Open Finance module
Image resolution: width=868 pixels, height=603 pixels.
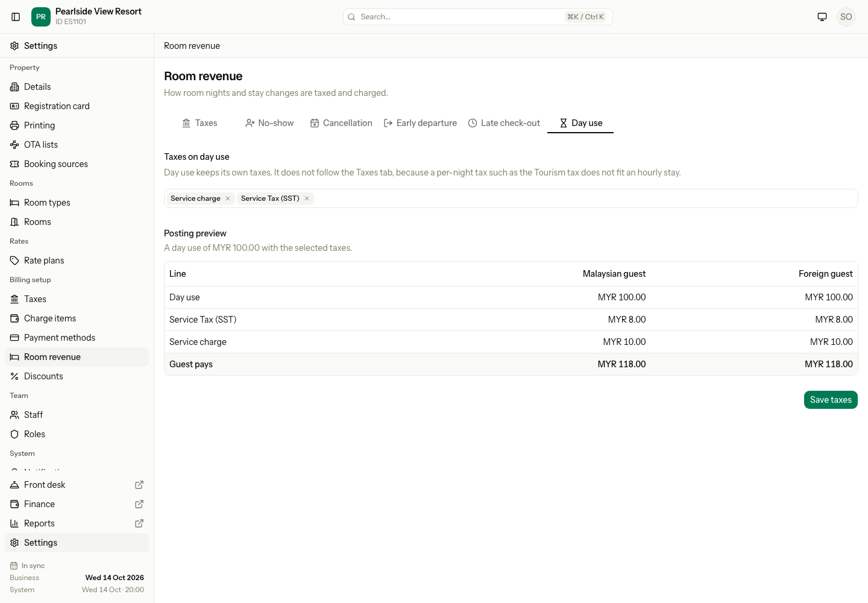(77, 504)
